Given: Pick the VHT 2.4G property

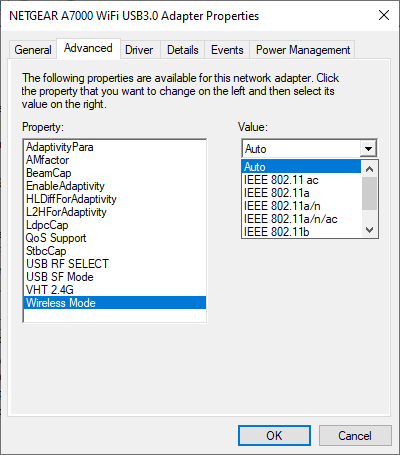Looking at the screenshot, I should (115, 290).
